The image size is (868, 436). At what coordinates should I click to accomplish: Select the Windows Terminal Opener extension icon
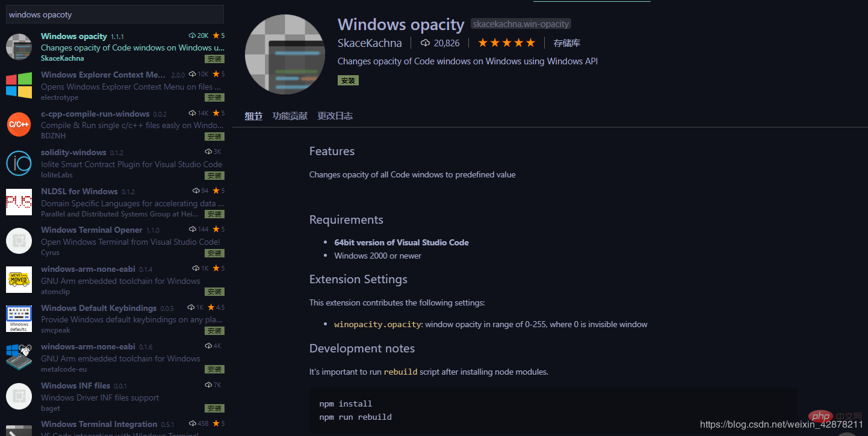[x=19, y=241]
